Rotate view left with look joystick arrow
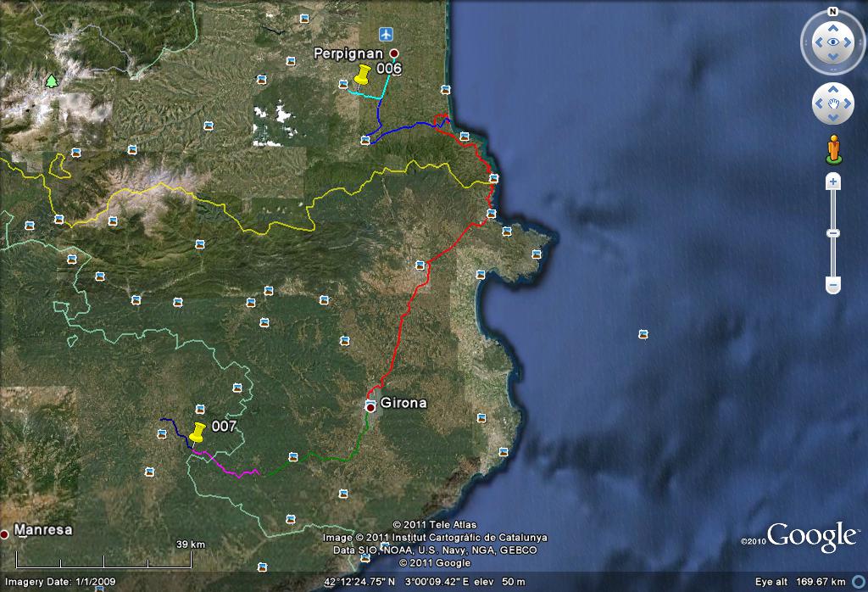This screenshot has width=868, height=592. pyautogui.click(x=819, y=42)
